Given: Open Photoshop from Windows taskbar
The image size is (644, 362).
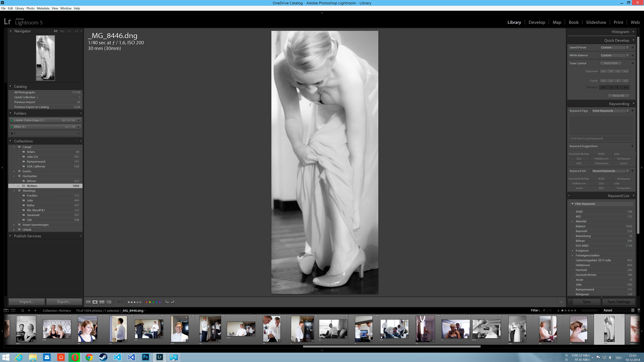Looking at the screenshot, I should 145,357.
